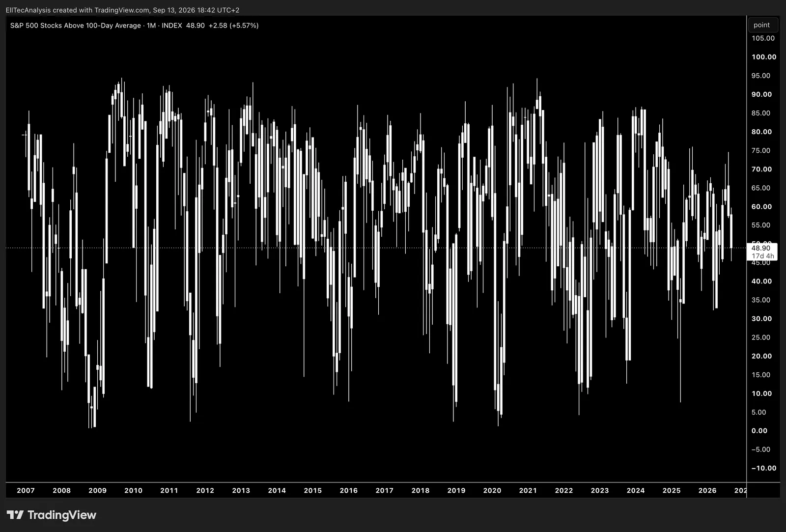The image size is (786, 532).
Task: Click the "60.00" price axis label
Action: coord(761,207)
